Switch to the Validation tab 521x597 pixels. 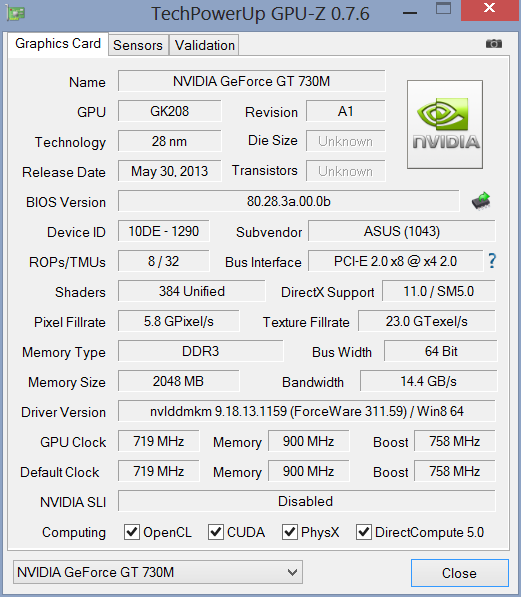[205, 45]
